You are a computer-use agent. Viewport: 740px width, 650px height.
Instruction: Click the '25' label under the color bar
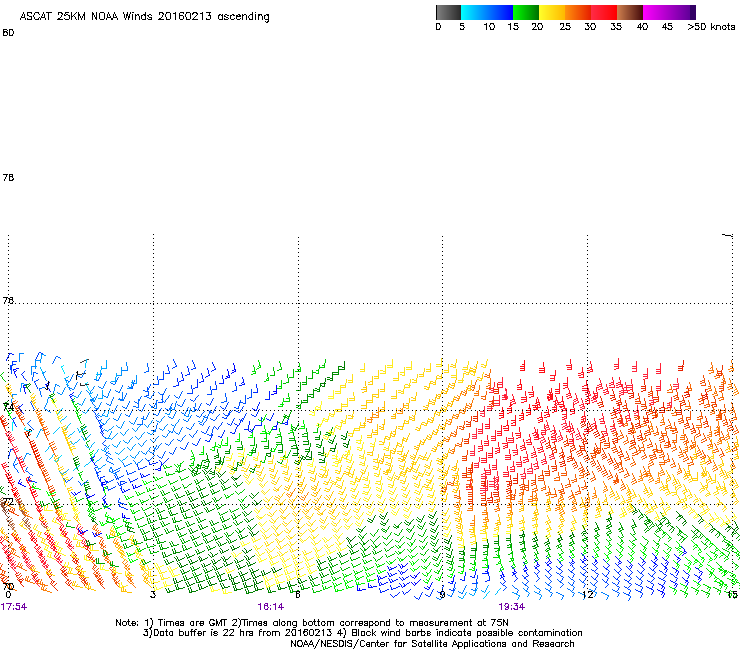[565, 27]
